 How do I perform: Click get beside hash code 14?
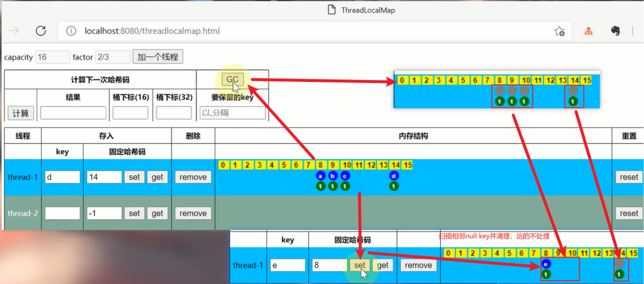tap(157, 177)
